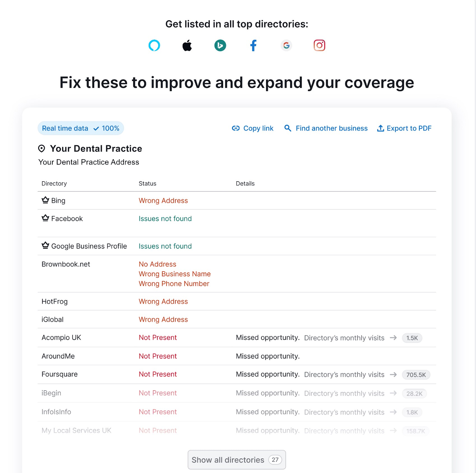This screenshot has width=476, height=473.
Task: Select the Directory column header
Action: point(54,183)
